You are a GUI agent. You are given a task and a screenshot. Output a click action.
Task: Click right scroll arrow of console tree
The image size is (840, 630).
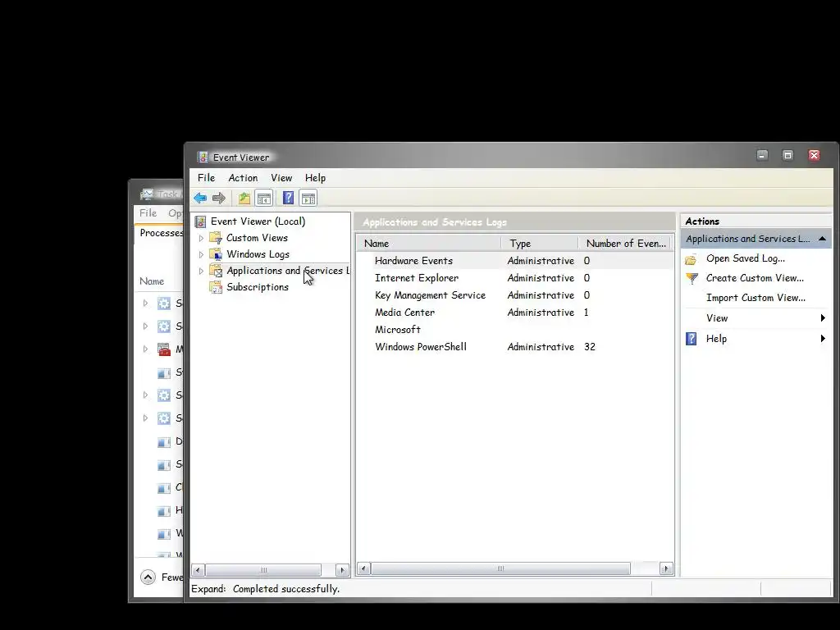[342, 570]
